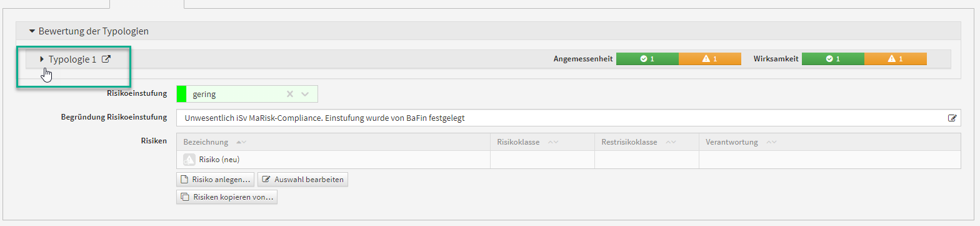Open the Risikoeinstufung dropdown arrow
Screen dimensions: 980x226
305,94
